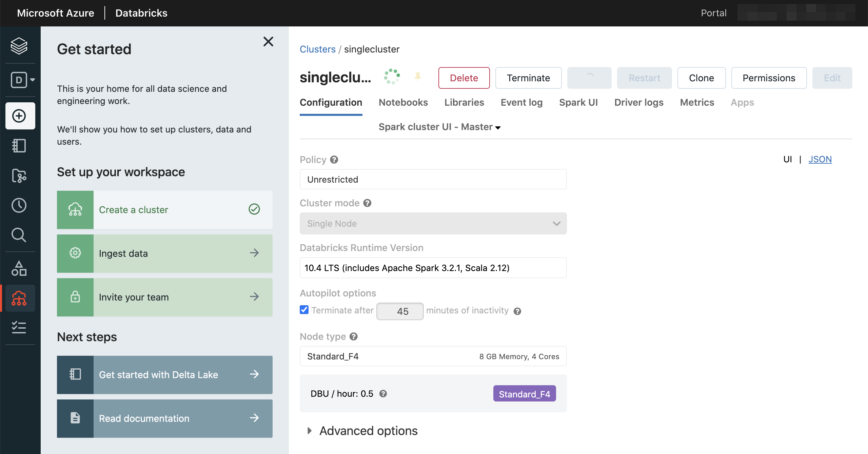868x454 pixels.
Task: Open the Clusters breadcrumb link
Action: click(x=318, y=49)
